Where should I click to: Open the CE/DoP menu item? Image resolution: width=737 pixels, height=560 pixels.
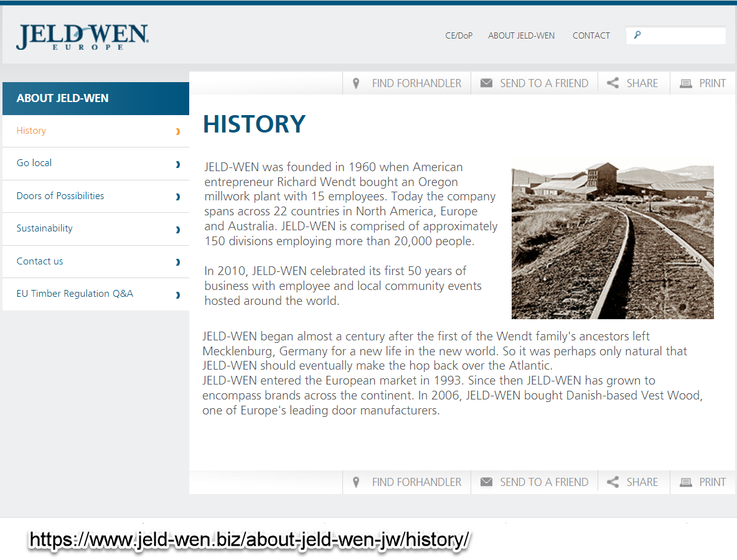[459, 35]
